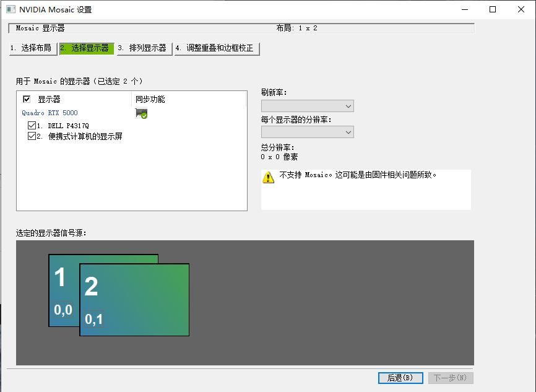Uncheck the DELL P4317Q display checkbox
Viewport: 536px width, 392px height.
[x=32, y=125]
